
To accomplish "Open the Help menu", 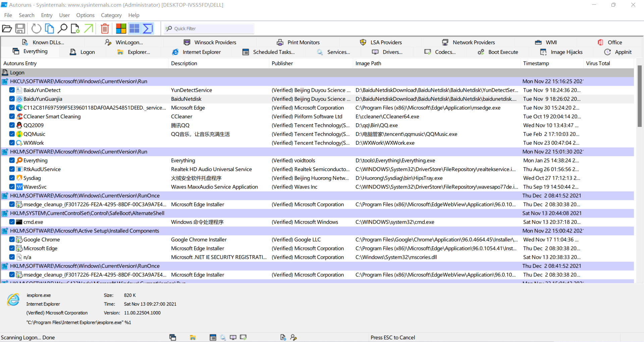I will 133,15.
